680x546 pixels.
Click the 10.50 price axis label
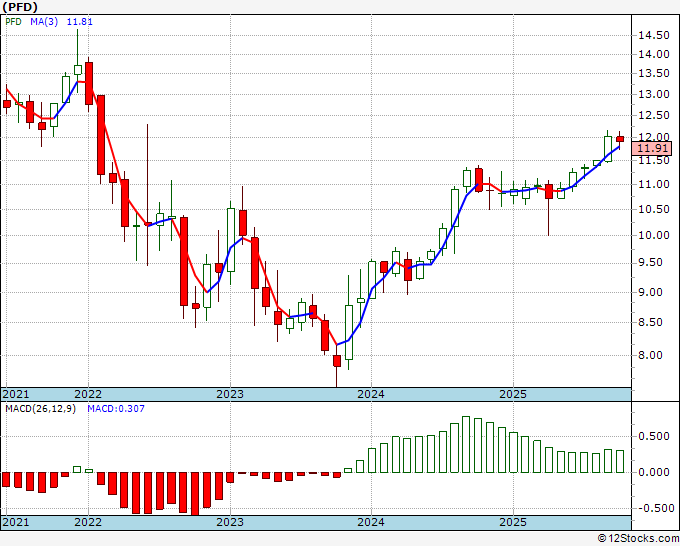654,209
